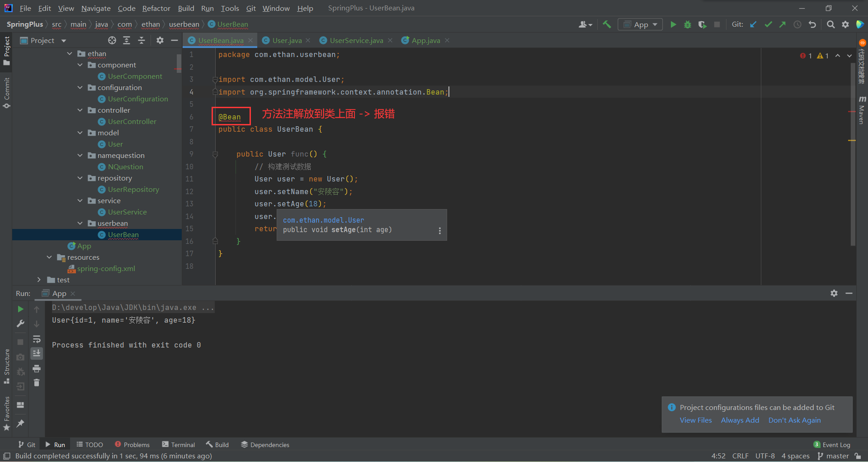The image size is (868, 462).
Task: Toggle the Favorites tool window button
Action: click(x=6, y=414)
